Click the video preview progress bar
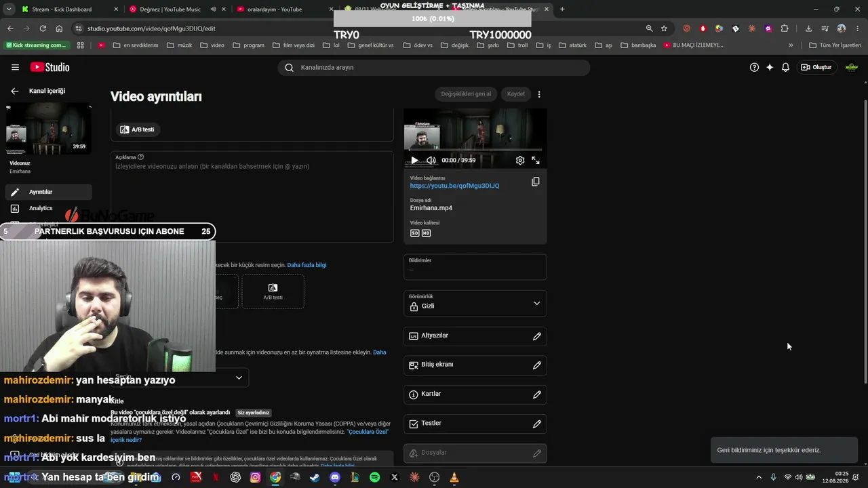The width and height of the screenshot is (868, 488). [x=475, y=149]
